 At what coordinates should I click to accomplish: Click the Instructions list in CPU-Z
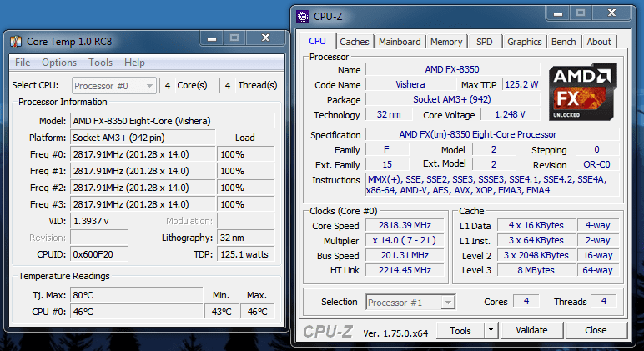point(492,185)
